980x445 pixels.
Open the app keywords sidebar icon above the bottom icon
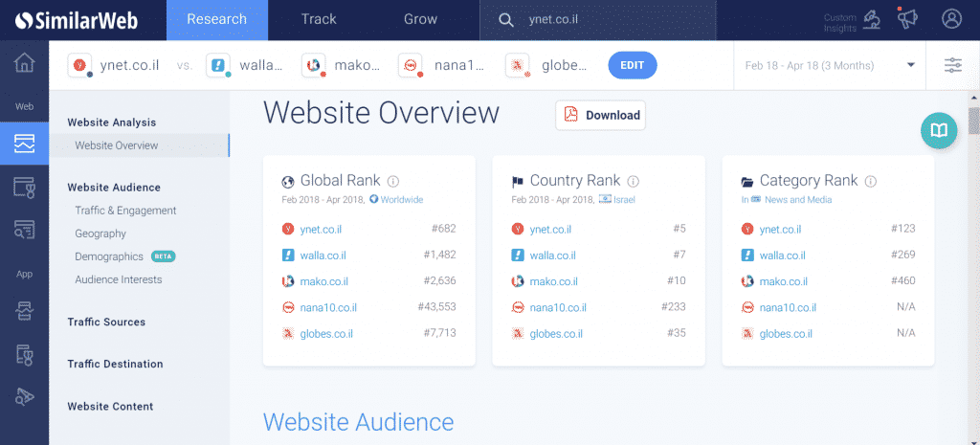pos(24,354)
